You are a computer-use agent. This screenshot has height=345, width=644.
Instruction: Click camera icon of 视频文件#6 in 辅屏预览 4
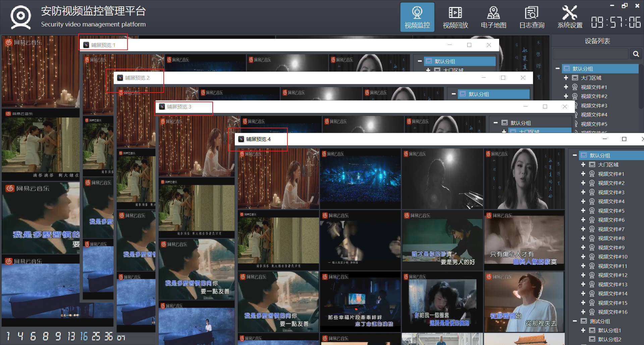(592, 220)
